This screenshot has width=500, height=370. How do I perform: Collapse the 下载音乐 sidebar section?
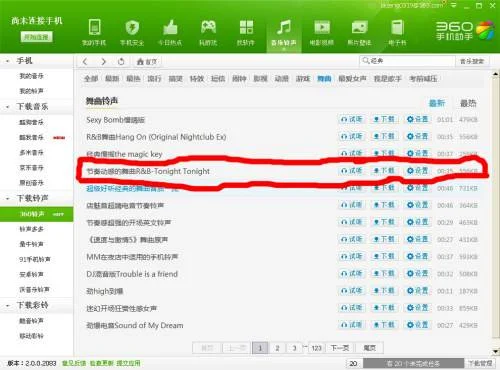tap(7, 107)
